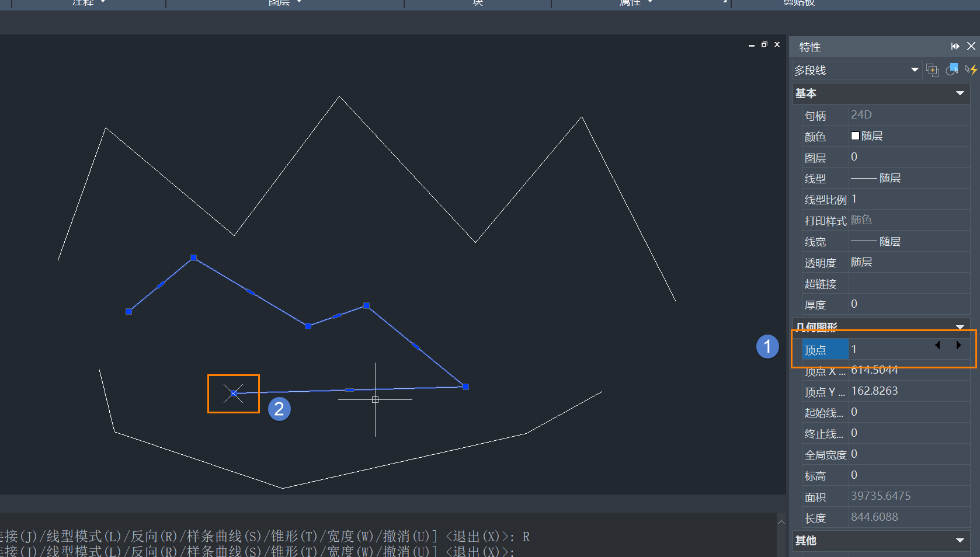
Task: Collapse the 基本 properties section
Action: (960, 93)
